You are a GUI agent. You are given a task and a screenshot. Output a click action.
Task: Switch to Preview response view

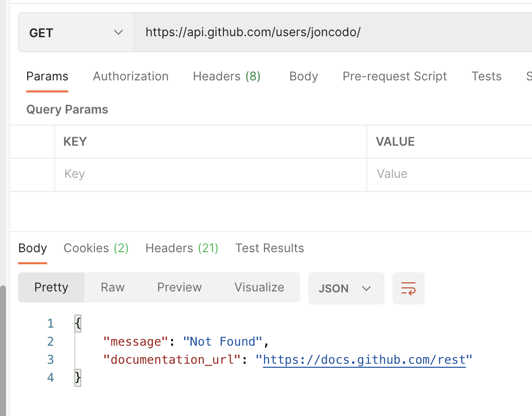179,287
